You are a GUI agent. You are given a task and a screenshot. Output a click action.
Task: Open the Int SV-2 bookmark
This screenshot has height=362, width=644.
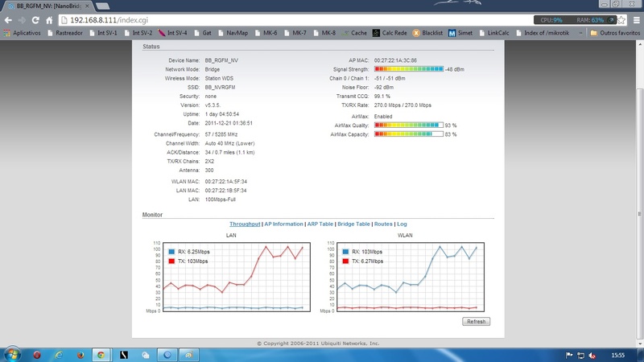tap(138, 33)
